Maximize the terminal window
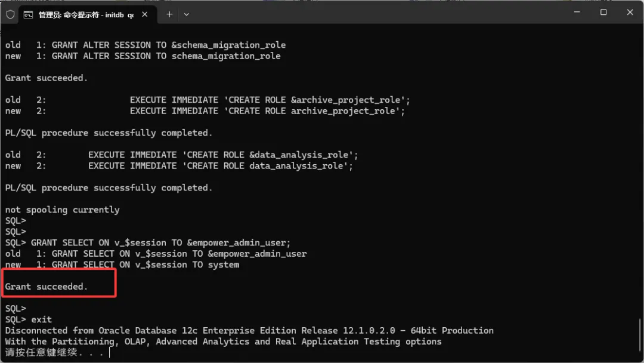The width and height of the screenshot is (644, 363). tap(603, 12)
